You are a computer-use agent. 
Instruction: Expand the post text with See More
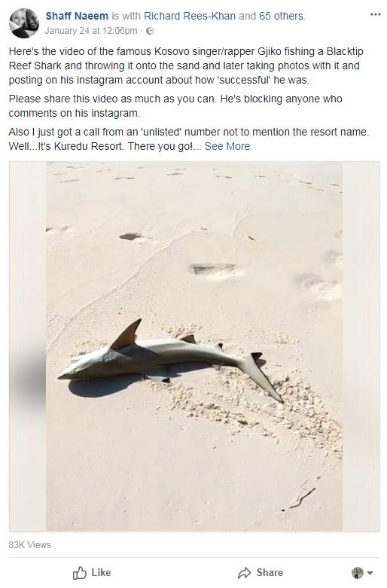227,146
